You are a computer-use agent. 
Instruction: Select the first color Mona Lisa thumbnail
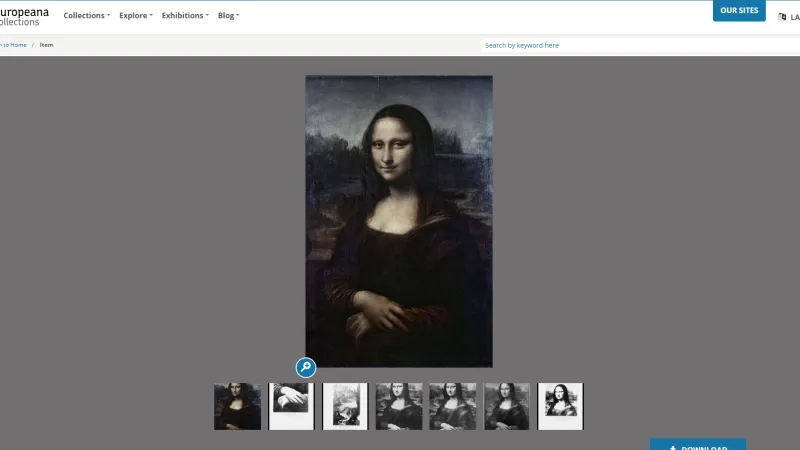pos(237,406)
